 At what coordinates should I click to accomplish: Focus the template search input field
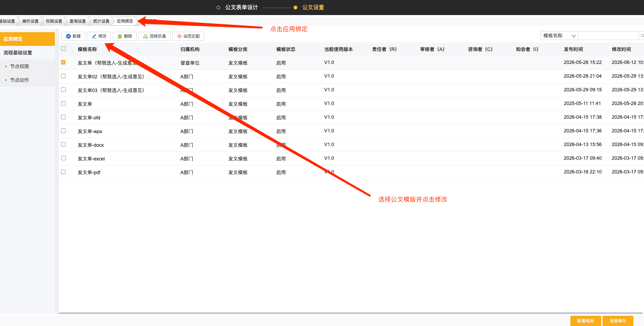608,36
